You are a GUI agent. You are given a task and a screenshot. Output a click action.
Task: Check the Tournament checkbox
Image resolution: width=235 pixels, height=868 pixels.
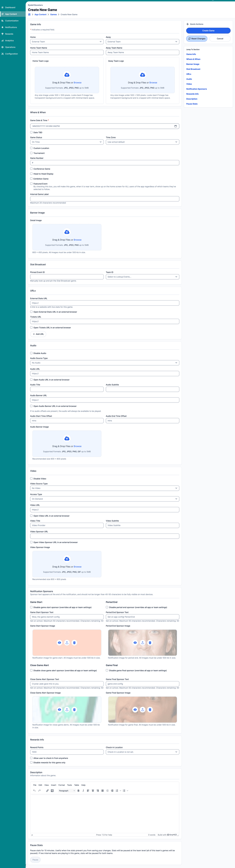(x=31, y=153)
